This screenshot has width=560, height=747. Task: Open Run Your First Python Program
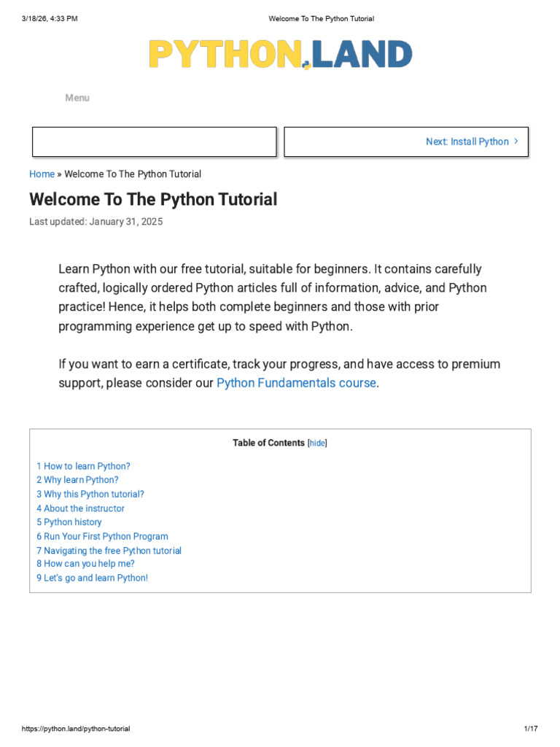coord(102,536)
